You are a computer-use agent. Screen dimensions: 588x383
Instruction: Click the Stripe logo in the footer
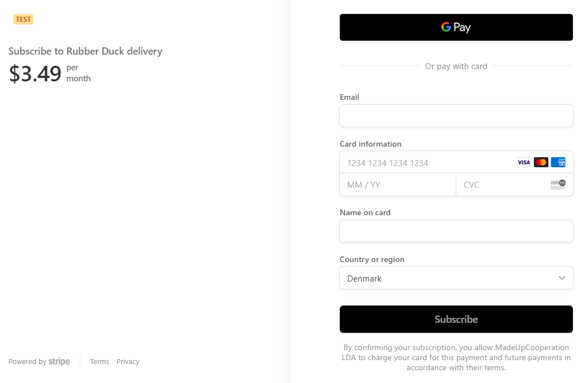pyautogui.click(x=59, y=361)
